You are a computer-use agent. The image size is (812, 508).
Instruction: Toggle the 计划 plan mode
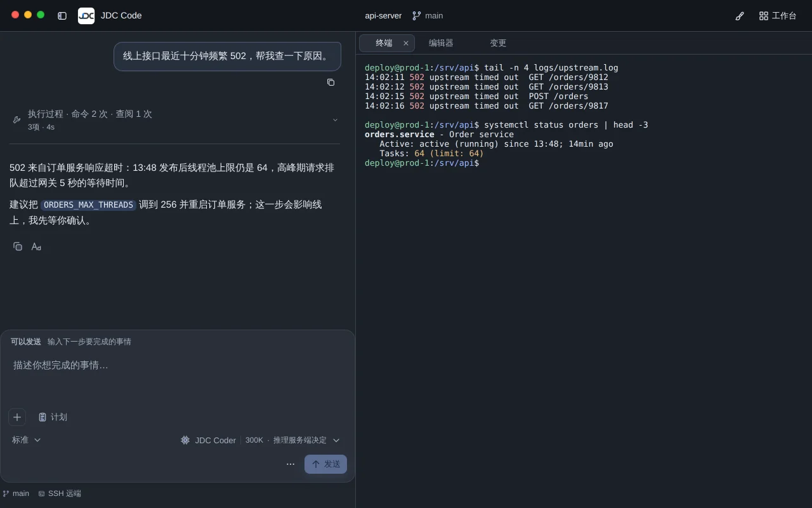[53, 417]
